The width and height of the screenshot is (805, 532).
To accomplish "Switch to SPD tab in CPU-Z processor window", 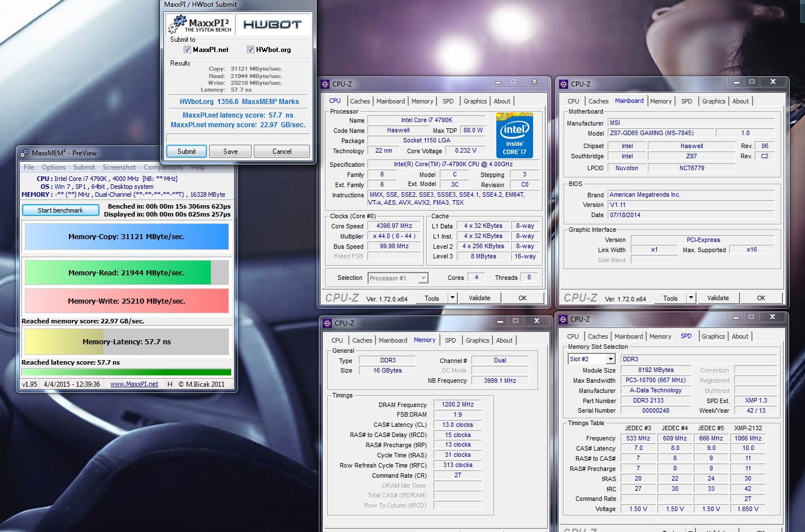I will pos(448,101).
